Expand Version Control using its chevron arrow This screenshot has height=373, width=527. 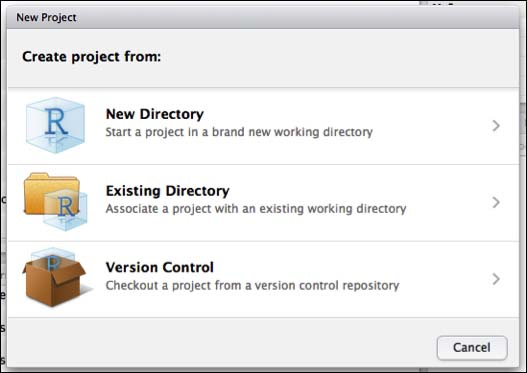click(x=496, y=279)
